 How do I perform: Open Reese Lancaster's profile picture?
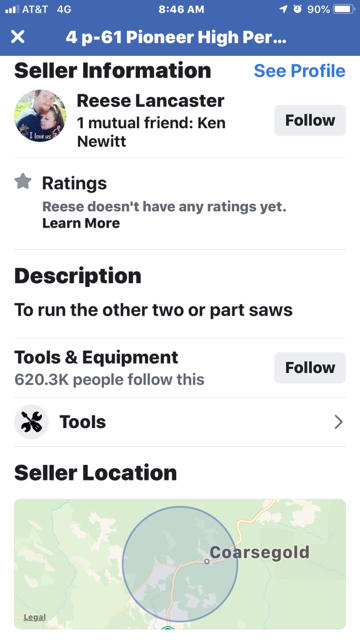[40, 116]
